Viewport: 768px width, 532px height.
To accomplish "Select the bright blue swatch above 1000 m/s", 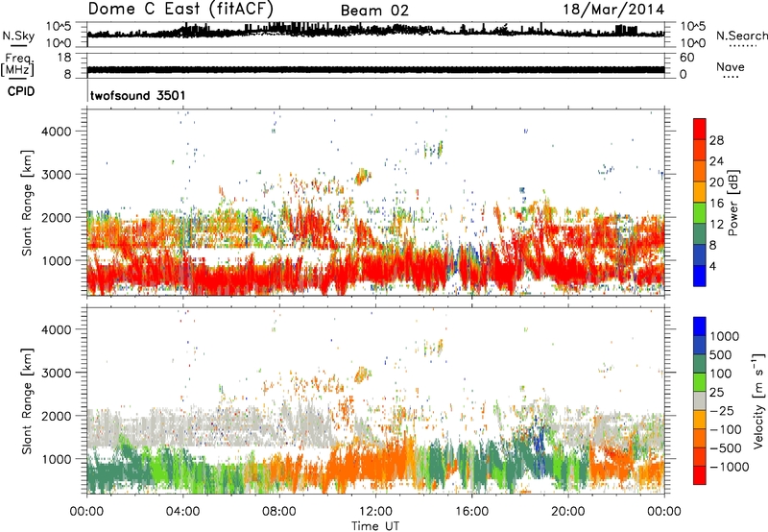I will click(700, 326).
